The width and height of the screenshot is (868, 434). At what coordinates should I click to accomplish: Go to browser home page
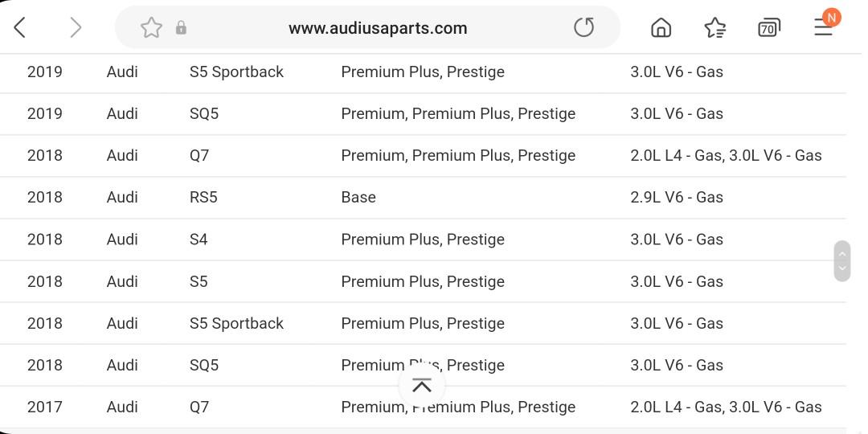[661, 28]
